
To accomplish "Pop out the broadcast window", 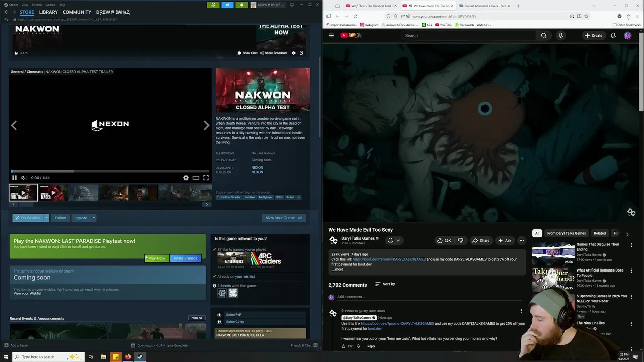I will (301, 53).
